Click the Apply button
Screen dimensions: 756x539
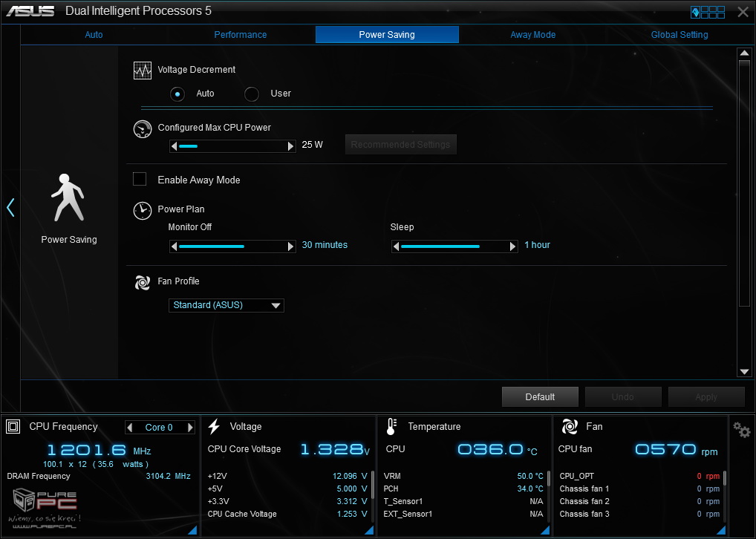pos(706,396)
